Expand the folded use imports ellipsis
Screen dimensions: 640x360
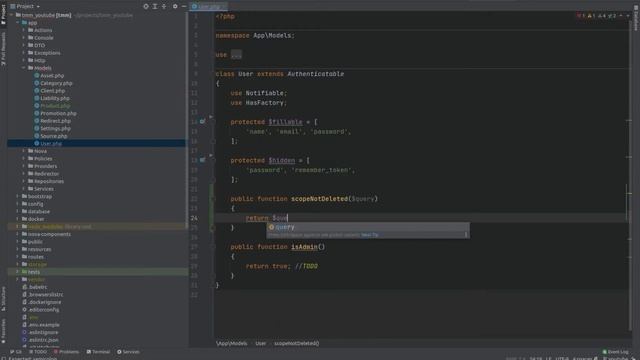click(x=236, y=54)
